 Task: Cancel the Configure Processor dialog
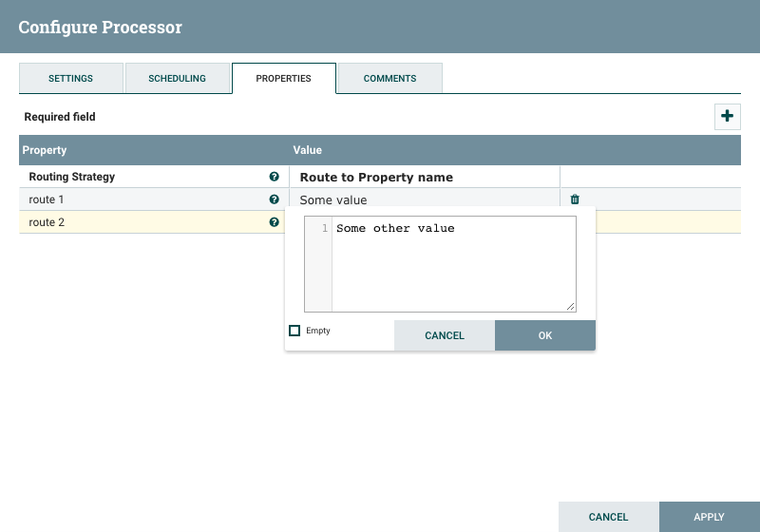[x=608, y=517]
